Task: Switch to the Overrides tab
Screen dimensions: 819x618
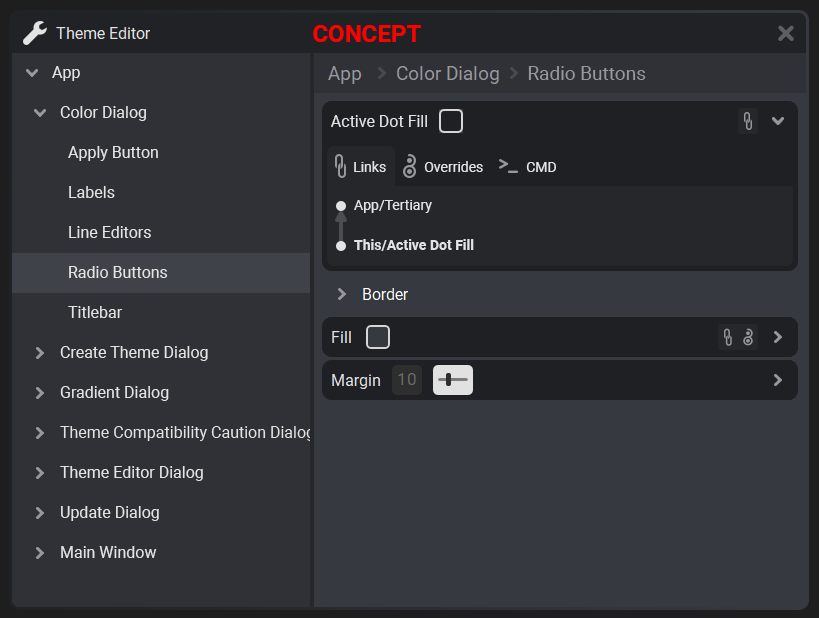Action: coord(443,167)
